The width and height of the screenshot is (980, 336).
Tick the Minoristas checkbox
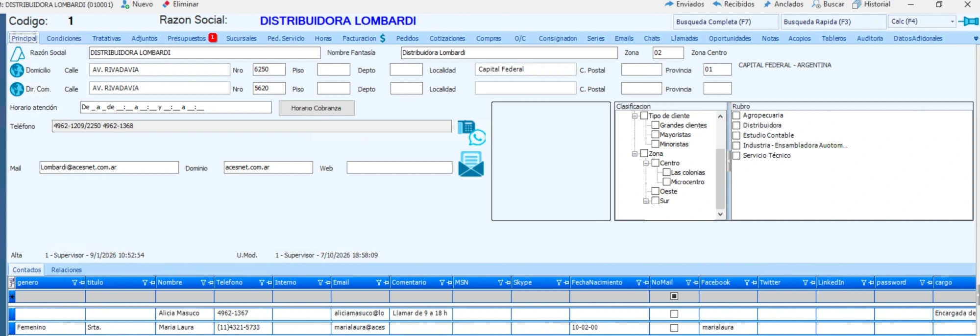pos(655,144)
